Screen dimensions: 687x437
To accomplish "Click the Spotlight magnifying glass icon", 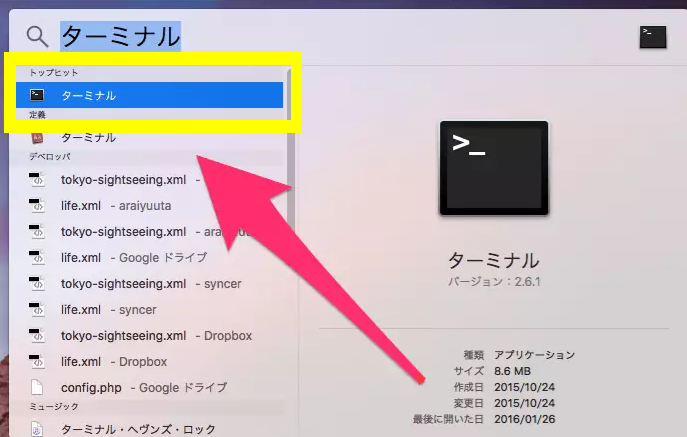I will [37, 37].
